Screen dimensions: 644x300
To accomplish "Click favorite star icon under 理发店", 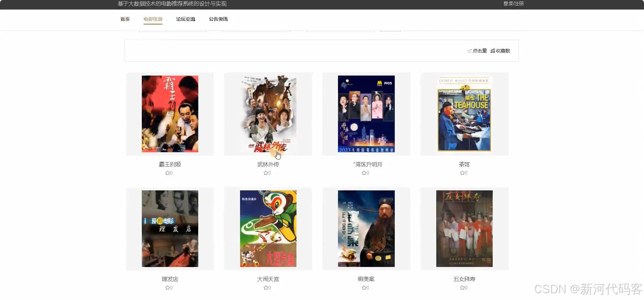I will [x=167, y=288].
